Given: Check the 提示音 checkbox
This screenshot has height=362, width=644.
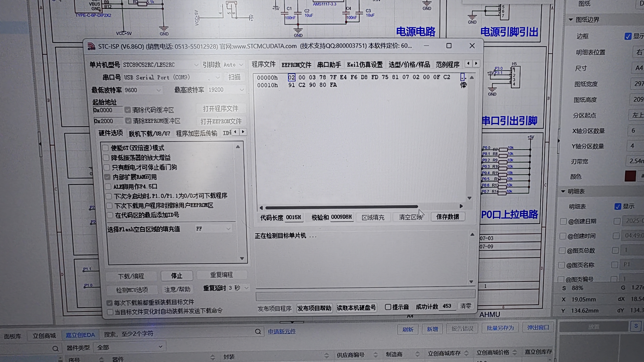Looking at the screenshot, I should coord(388,307).
